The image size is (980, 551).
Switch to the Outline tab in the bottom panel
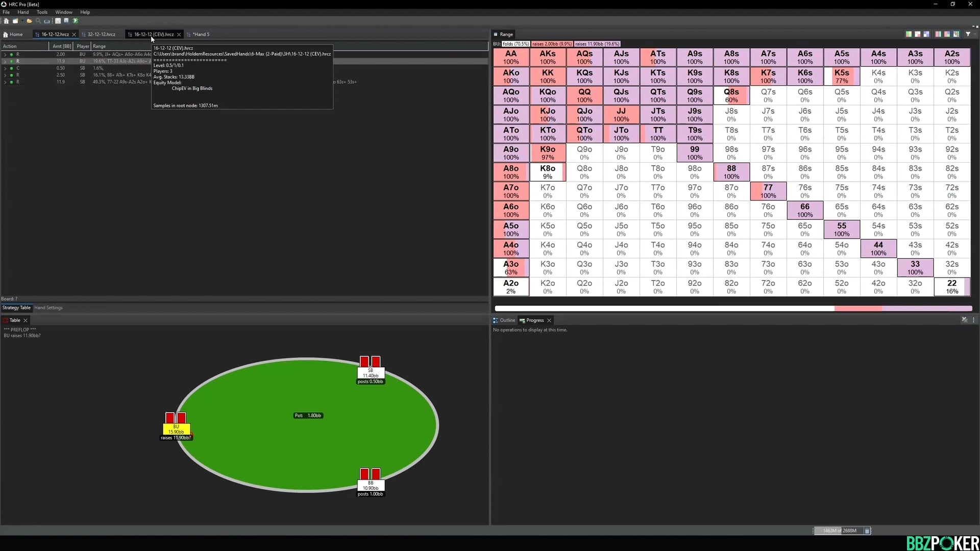[507, 320]
